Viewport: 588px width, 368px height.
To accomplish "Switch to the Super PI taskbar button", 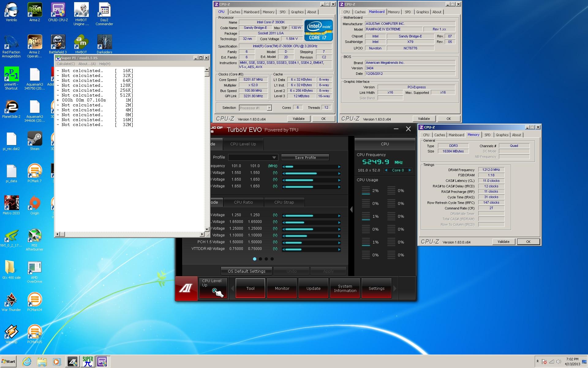I will pyautogui.click(x=88, y=362).
